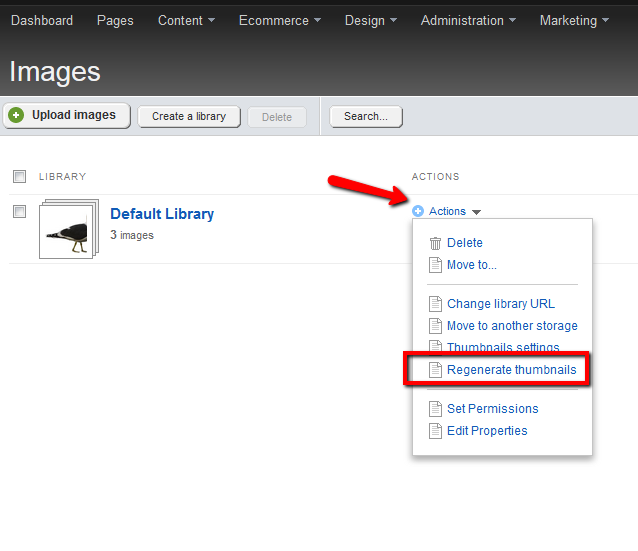Click the page icon beside Edit Properties
The height and width of the screenshot is (551, 638).
[x=435, y=431]
